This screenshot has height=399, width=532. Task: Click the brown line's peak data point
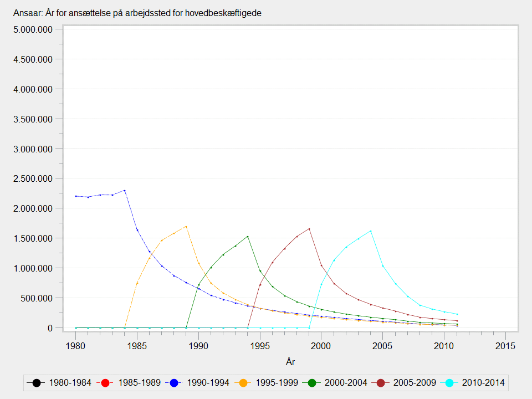click(x=309, y=229)
